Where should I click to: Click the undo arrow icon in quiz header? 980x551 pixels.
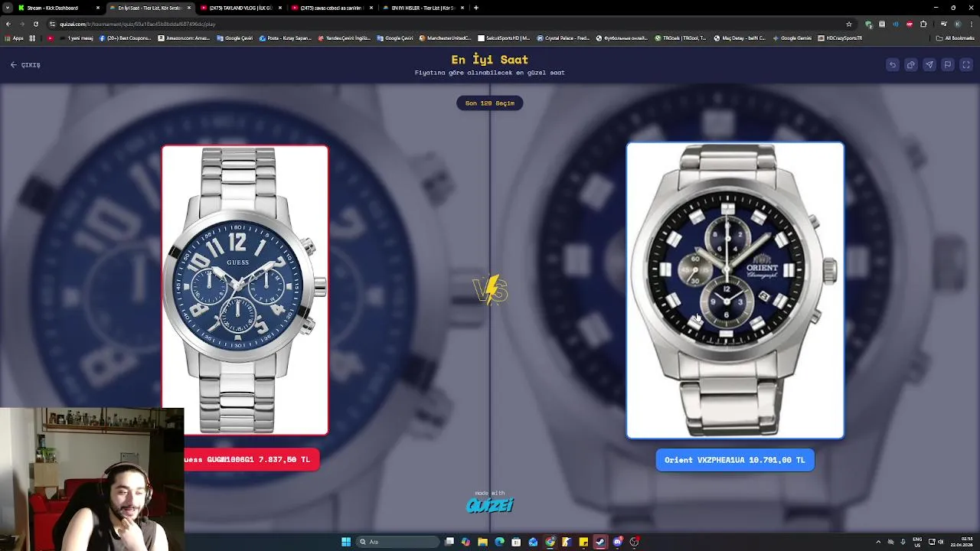[893, 65]
